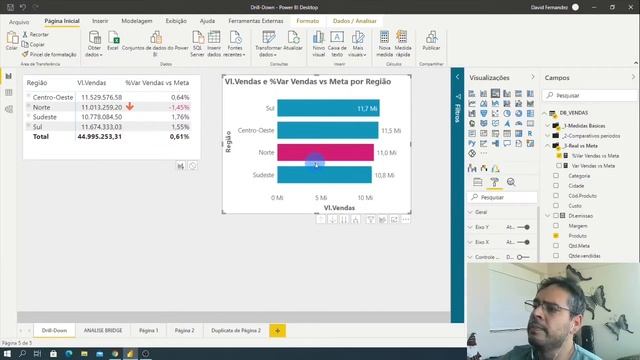
Task: Switch to Página 2 page tab
Action: (184, 330)
